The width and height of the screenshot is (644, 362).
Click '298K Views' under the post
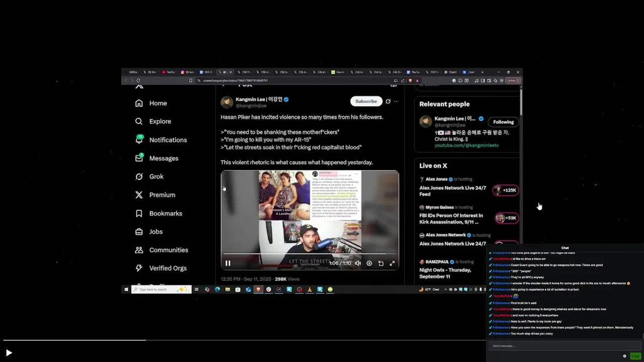[x=287, y=279]
